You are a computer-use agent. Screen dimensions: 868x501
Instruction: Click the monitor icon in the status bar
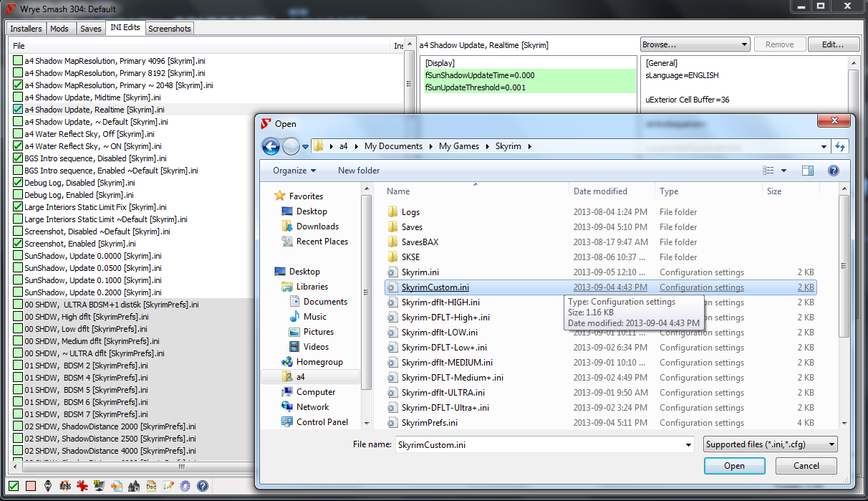click(100, 486)
